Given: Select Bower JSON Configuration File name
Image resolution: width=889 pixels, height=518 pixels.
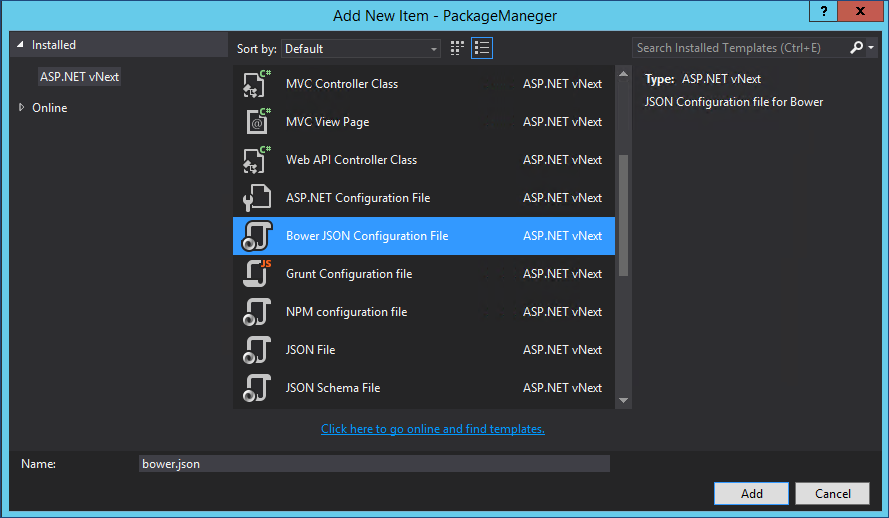Looking at the screenshot, I should (x=367, y=236).
